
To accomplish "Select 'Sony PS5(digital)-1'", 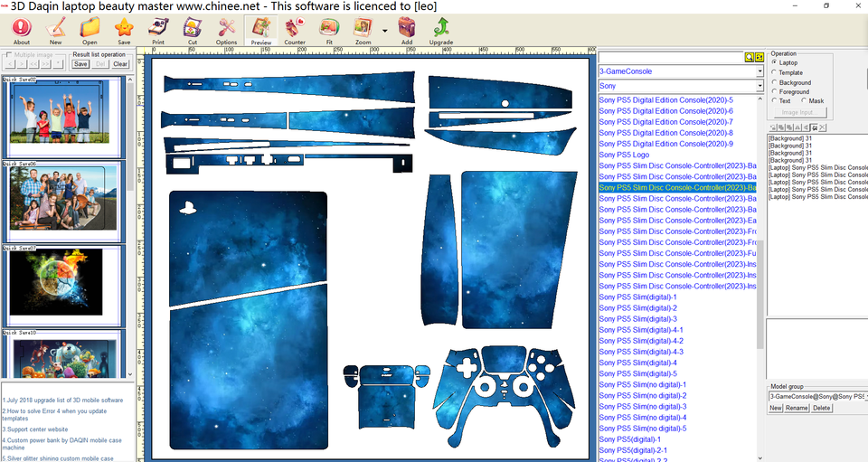I will (630, 439).
